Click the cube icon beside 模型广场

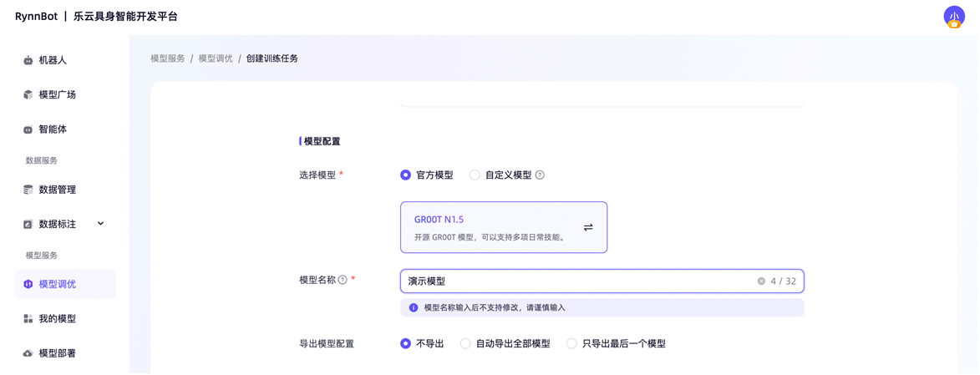[28, 95]
